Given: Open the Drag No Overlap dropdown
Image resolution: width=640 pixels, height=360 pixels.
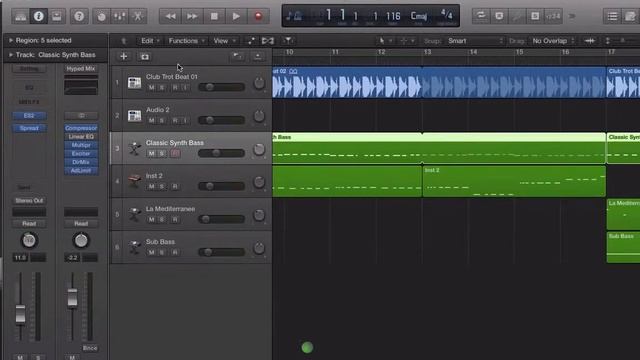Looking at the screenshot, I should point(553,41).
